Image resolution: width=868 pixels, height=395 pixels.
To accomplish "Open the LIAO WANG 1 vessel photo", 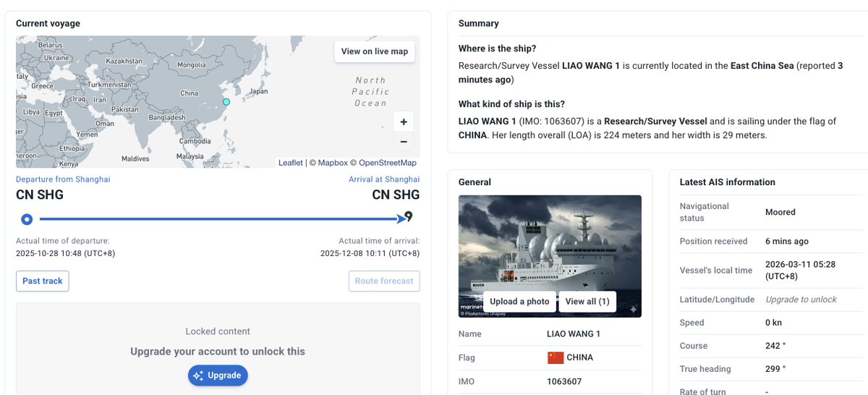I will [550, 256].
